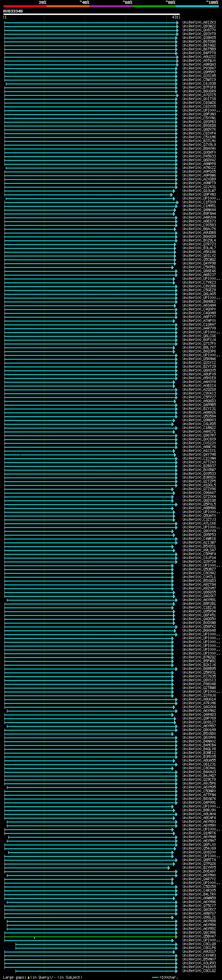This screenshot has height=980, width=222.
Task: Open hit UniRef100_Q93W22
Action: [x=199, y=26]
